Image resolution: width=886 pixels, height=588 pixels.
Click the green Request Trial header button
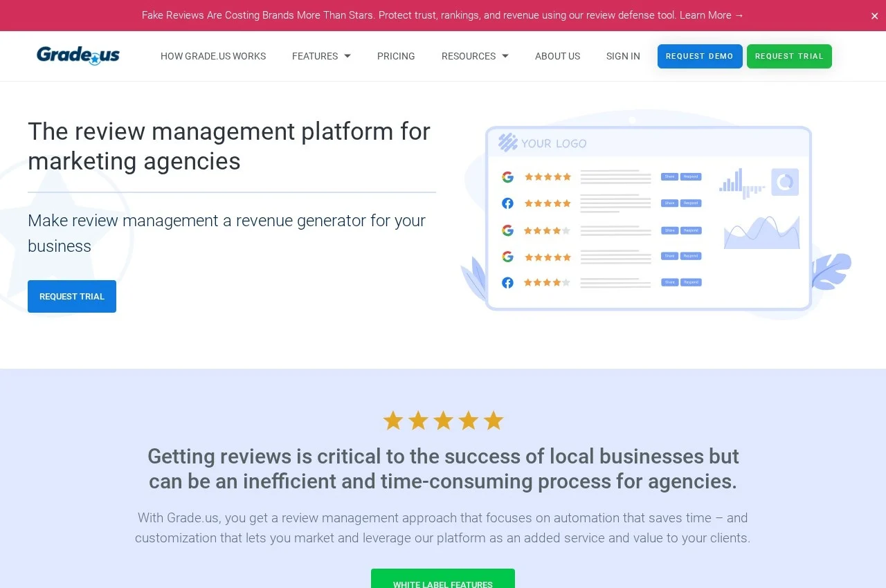pos(789,56)
